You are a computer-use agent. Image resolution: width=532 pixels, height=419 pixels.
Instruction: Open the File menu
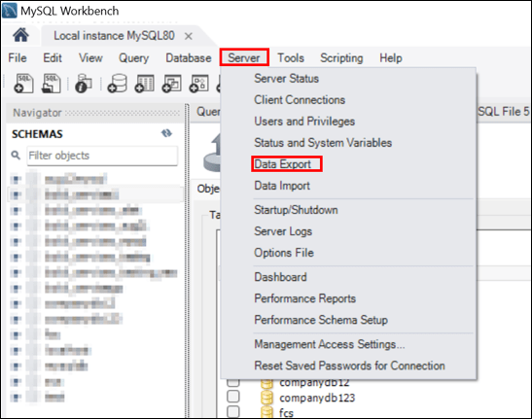[x=18, y=57]
